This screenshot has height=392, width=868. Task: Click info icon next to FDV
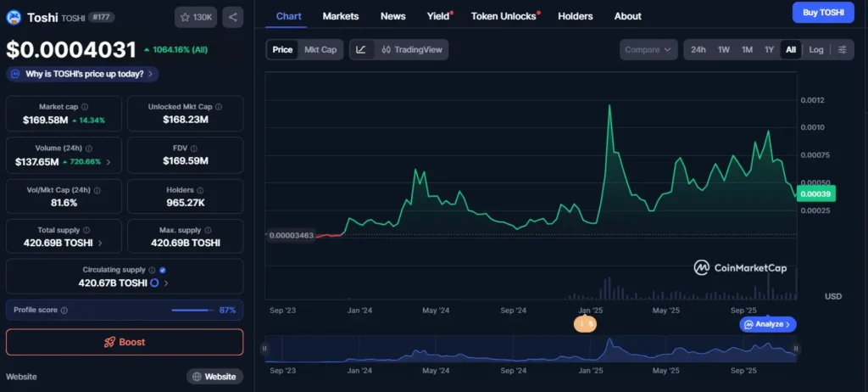(x=194, y=148)
